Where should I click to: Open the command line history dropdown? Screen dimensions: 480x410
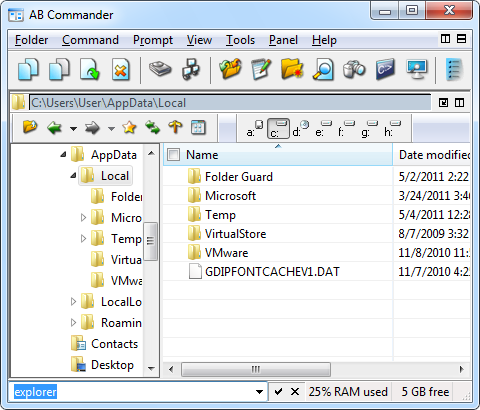point(259,392)
